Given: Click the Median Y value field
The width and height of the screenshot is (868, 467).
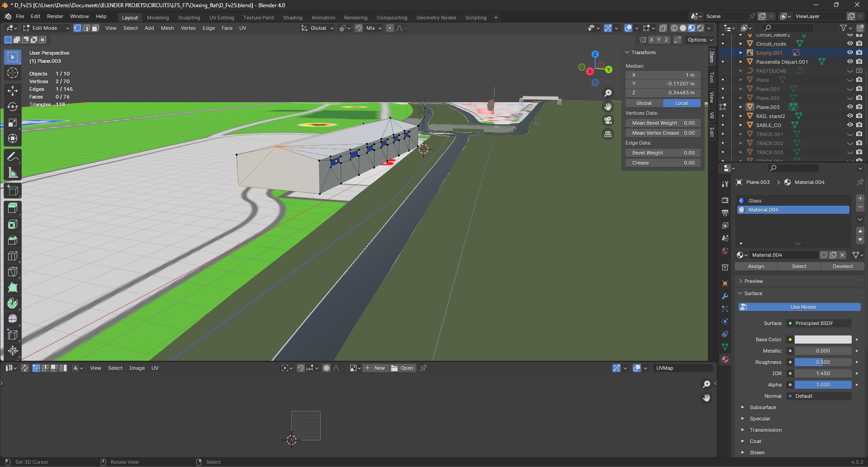Looking at the screenshot, I should pos(663,84).
